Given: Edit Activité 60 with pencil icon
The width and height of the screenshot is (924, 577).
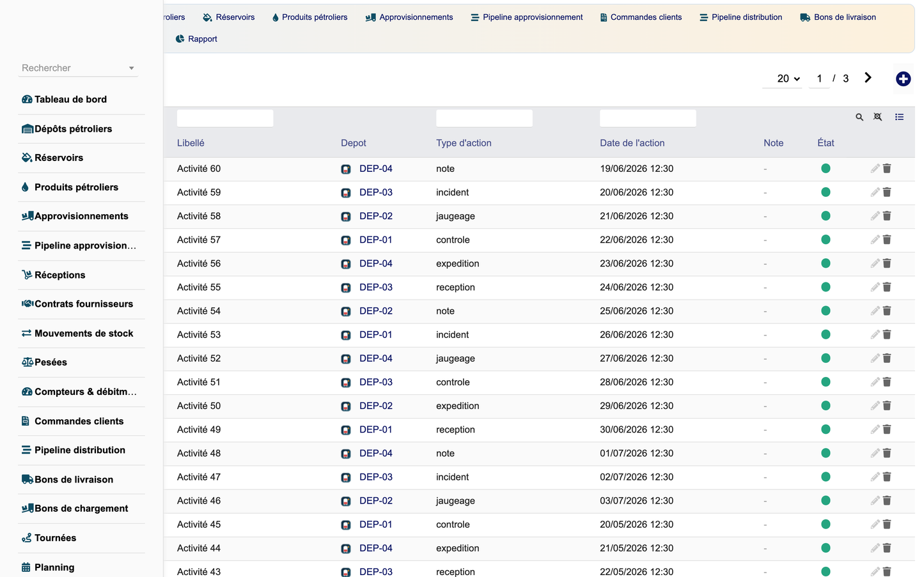Looking at the screenshot, I should 875,169.
